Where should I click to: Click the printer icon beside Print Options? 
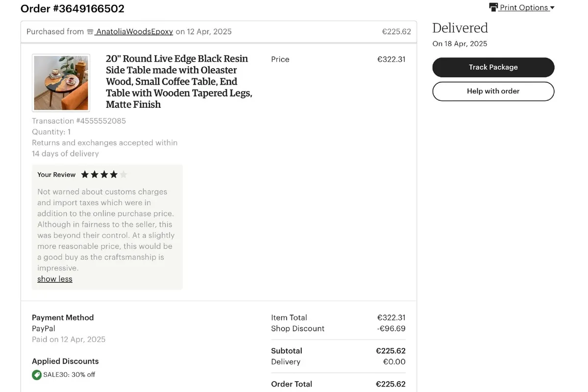click(x=493, y=7)
